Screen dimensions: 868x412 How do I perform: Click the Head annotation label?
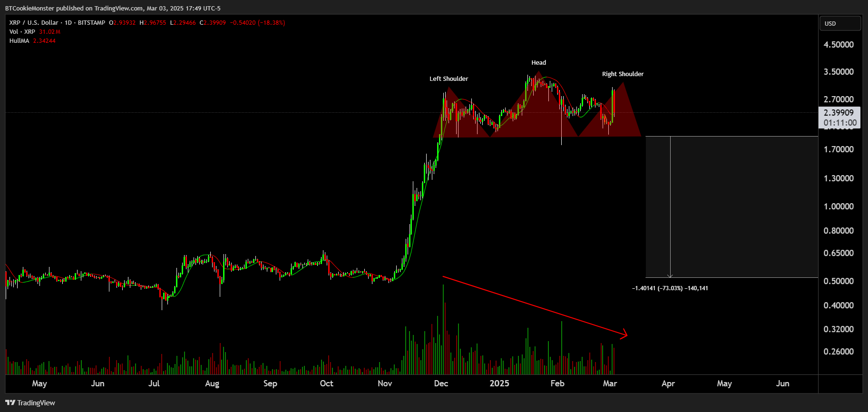538,62
